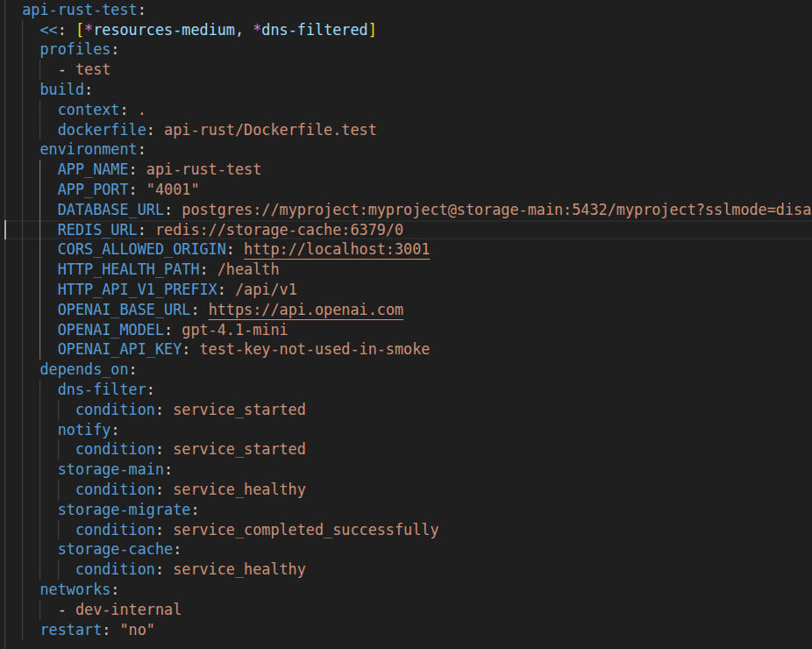Viewport: 812px width, 649px height.
Task: Click the OPENAI_BASE_URL variable
Action: [x=125, y=310]
